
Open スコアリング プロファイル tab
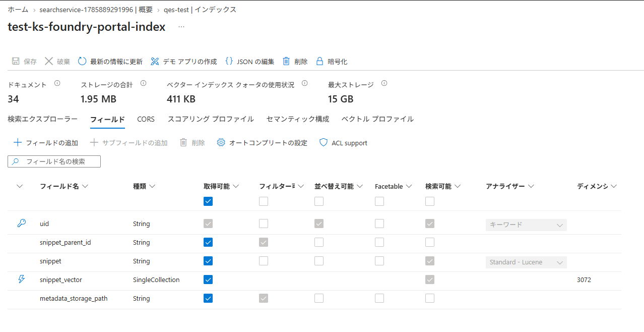coord(211,119)
